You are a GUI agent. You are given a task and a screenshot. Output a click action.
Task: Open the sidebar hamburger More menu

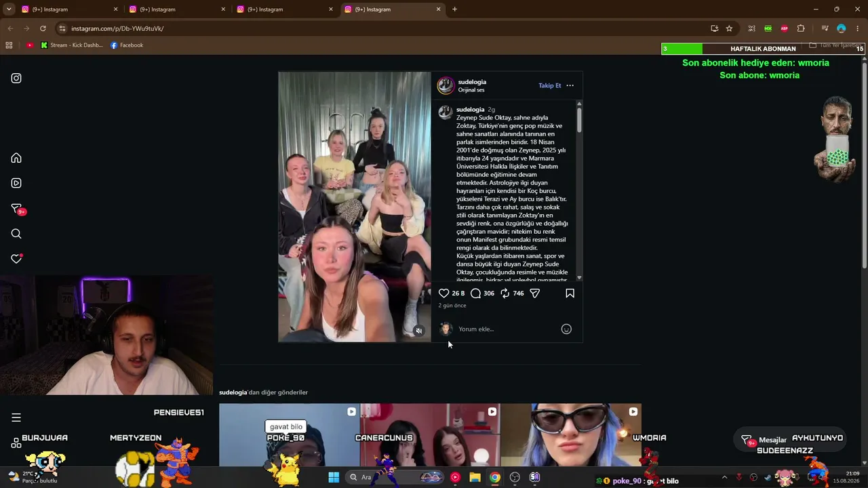(x=16, y=418)
